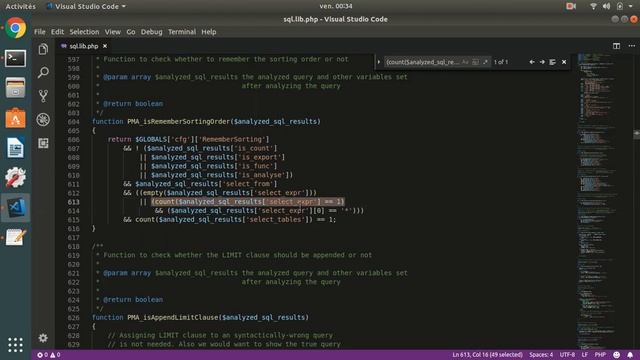The height and width of the screenshot is (360, 640).
Task: Open the volume indicator in the top bar
Action: click(x=607, y=6)
